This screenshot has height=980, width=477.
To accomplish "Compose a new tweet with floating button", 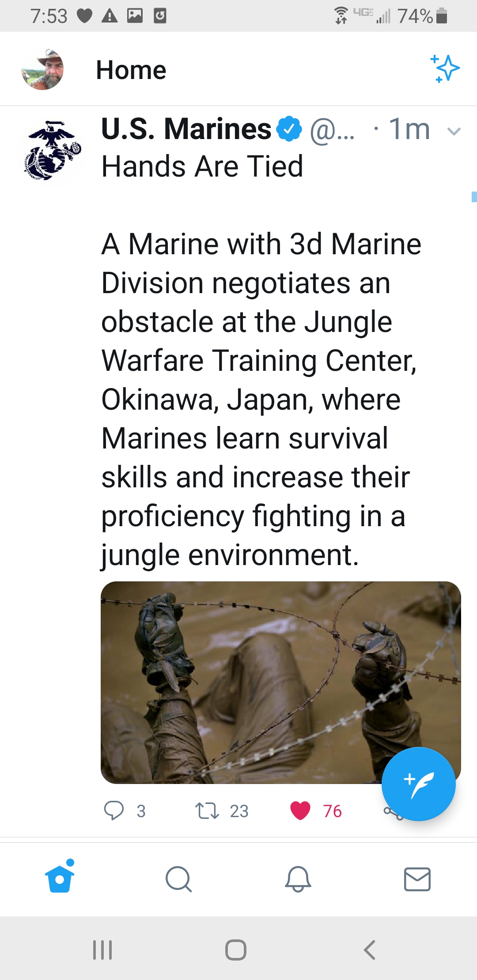I will point(418,784).
